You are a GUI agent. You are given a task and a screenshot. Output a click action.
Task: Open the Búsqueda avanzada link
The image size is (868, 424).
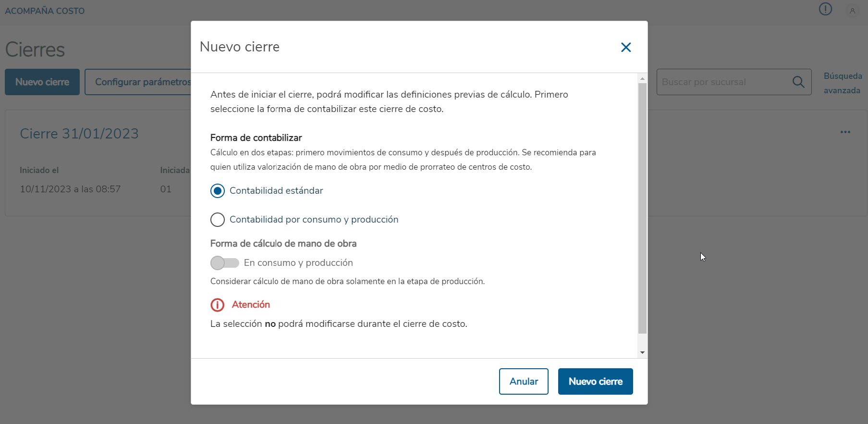click(x=843, y=83)
